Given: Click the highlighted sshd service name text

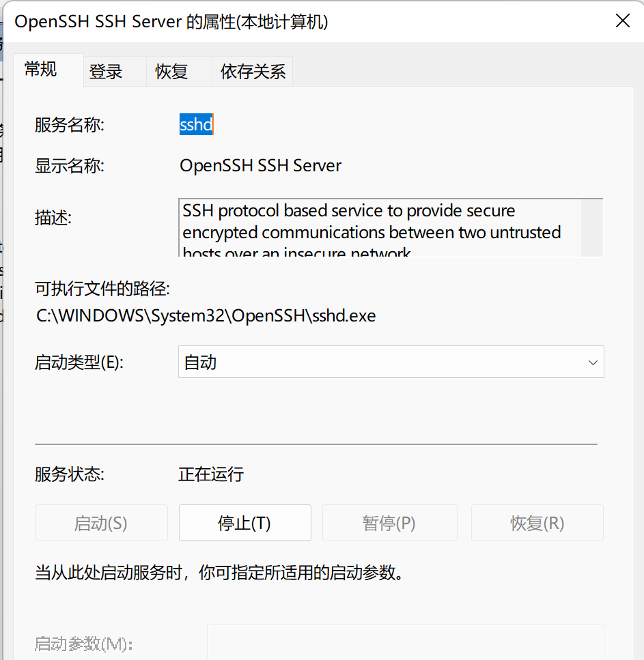Looking at the screenshot, I should pos(196,125).
